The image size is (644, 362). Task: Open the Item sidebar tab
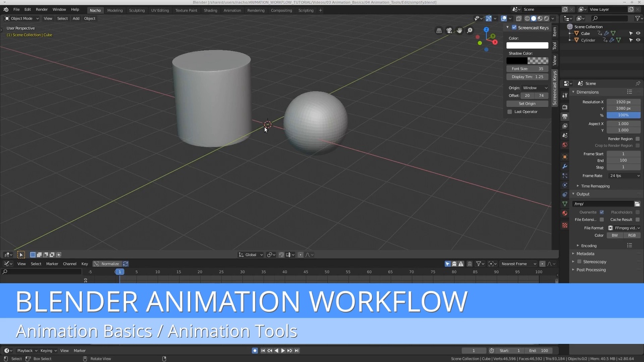pyautogui.click(x=554, y=31)
